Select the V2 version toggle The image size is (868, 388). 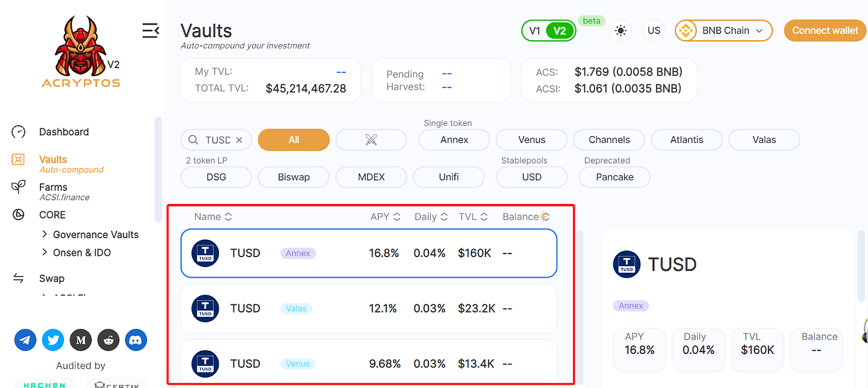coord(560,30)
